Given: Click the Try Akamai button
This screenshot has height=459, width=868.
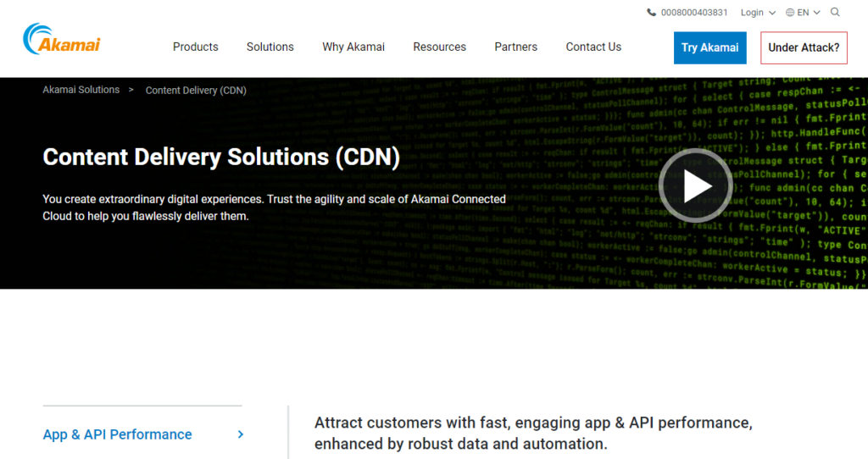Looking at the screenshot, I should coord(709,47).
